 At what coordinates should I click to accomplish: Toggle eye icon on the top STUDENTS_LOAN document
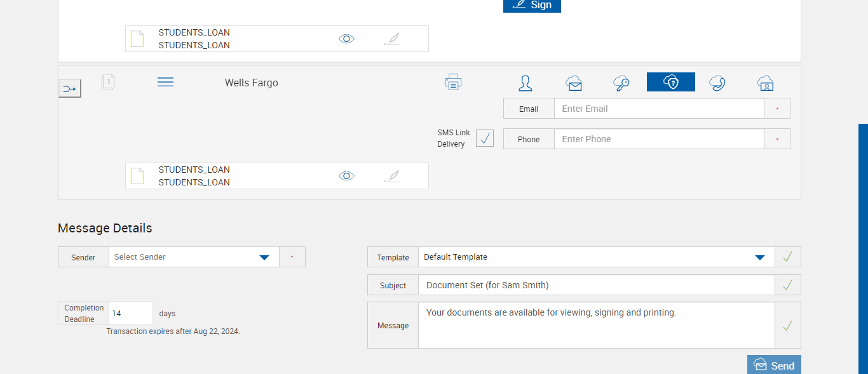point(346,39)
